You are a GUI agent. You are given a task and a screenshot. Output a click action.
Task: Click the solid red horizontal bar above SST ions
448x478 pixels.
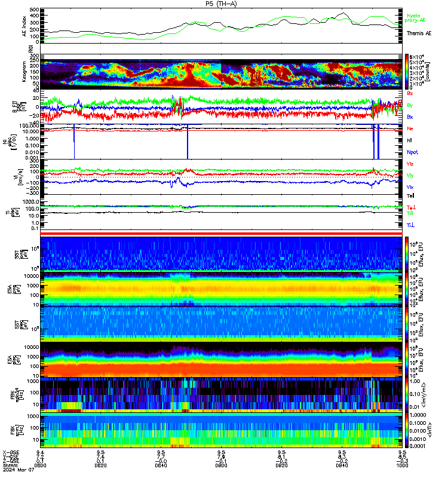(x=221, y=234)
